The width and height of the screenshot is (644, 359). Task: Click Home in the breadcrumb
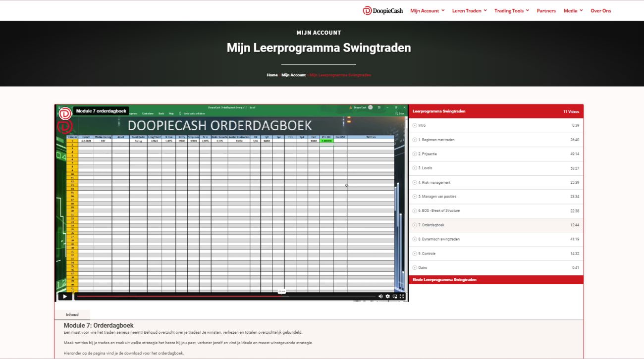tap(272, 75)
